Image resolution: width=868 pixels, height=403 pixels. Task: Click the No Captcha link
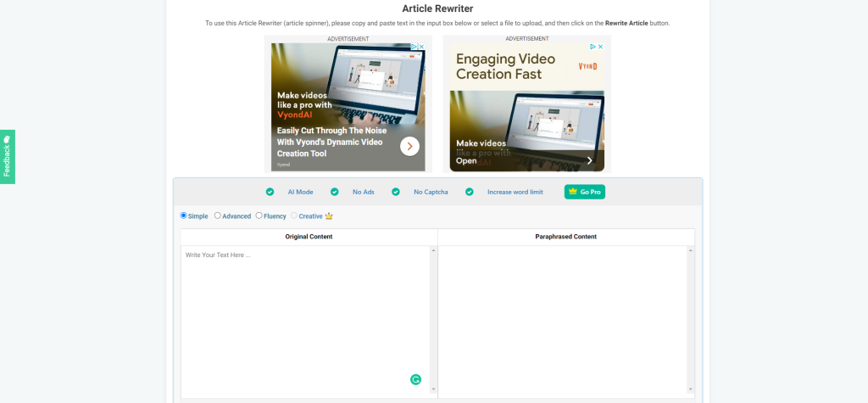[x=431, y=193]
